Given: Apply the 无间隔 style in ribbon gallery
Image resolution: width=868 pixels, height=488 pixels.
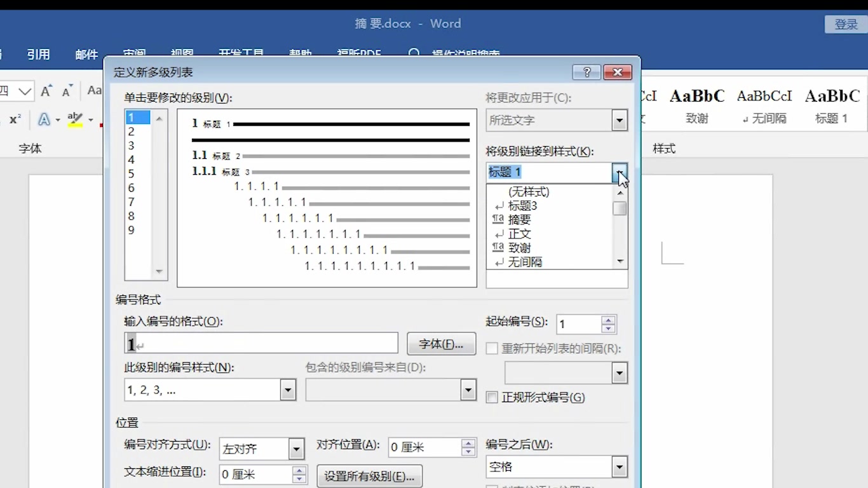Looking at the screenshot, I should 764,105.
